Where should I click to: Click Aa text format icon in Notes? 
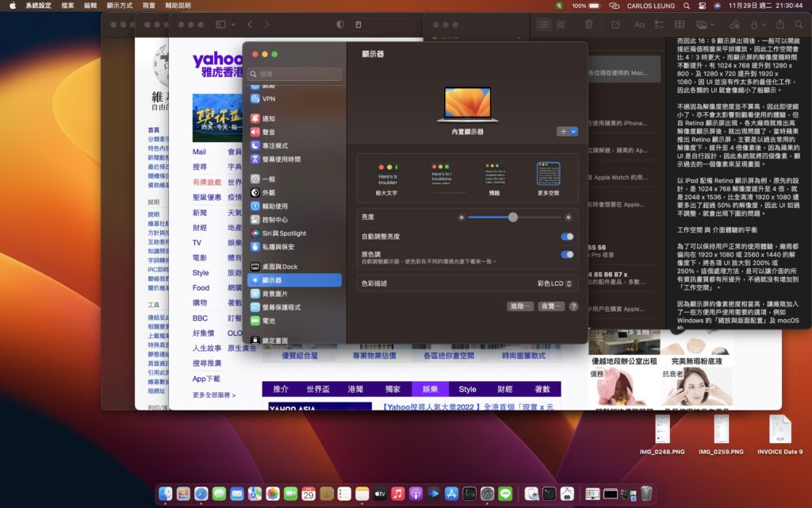640,25
